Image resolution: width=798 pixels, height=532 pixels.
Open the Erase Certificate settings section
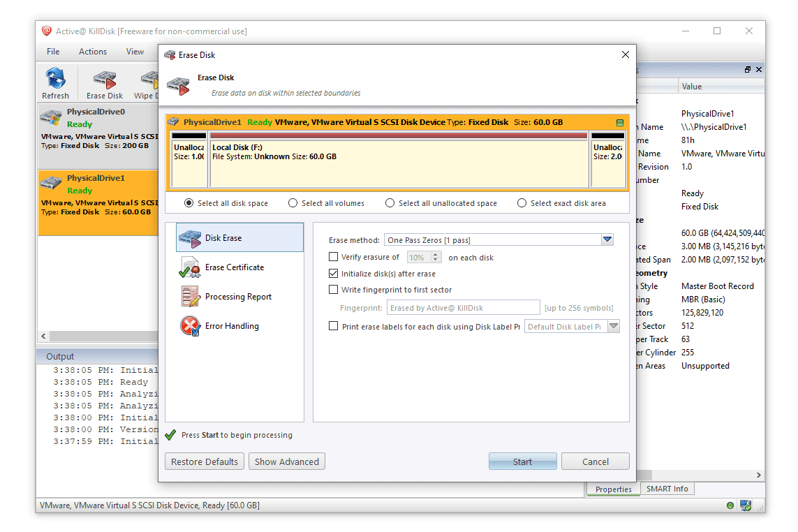click(x=235, y=267)
